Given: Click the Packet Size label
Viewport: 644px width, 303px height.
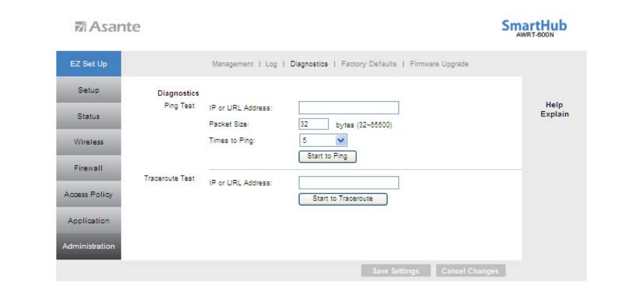Looking at the screenshot, I should tap(230, 125).
